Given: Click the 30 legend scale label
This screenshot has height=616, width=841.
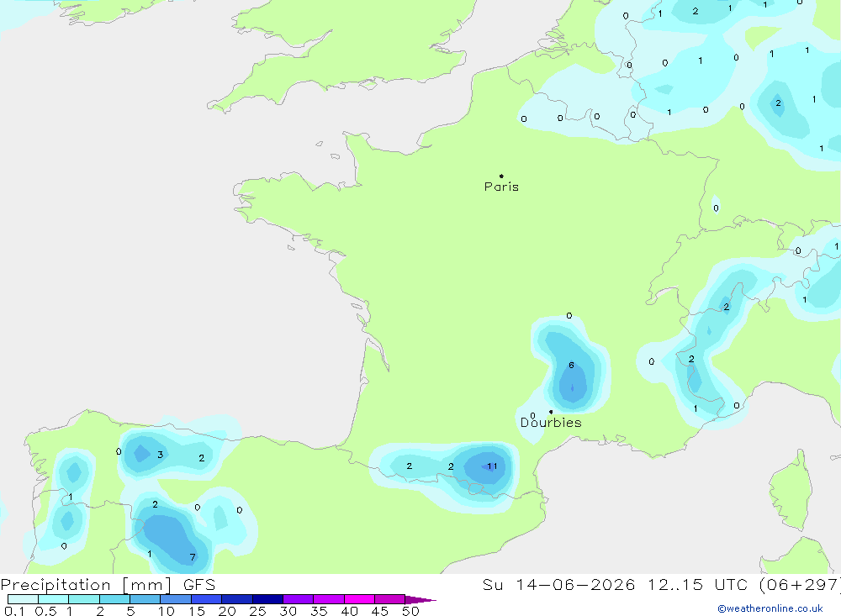Looking at the screenshot, I should (288, 611).
